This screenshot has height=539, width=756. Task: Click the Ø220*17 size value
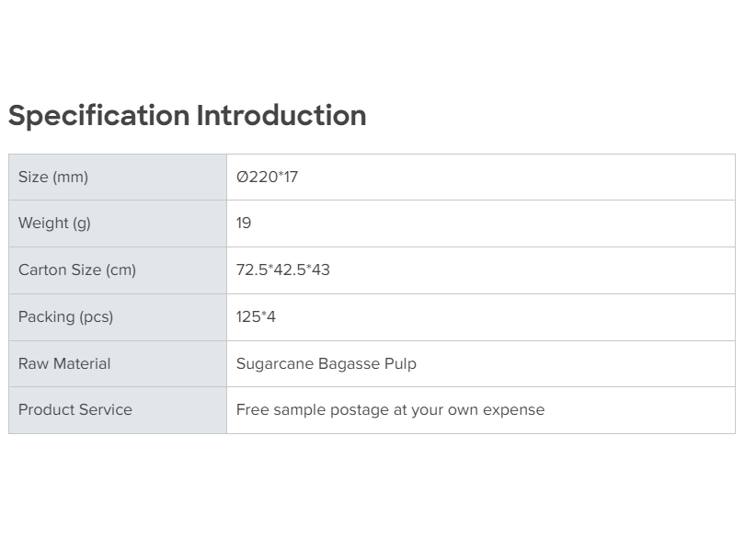coord(267,177)
